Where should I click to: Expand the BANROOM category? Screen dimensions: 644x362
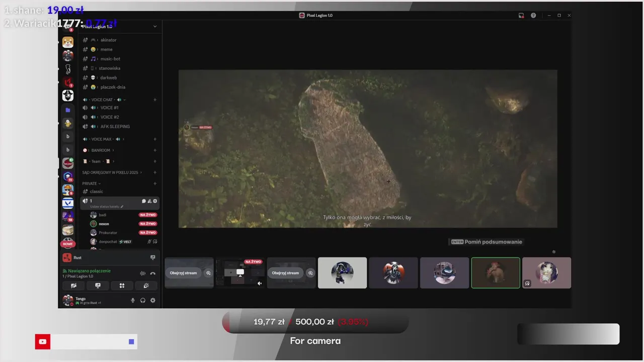(99, 150)
